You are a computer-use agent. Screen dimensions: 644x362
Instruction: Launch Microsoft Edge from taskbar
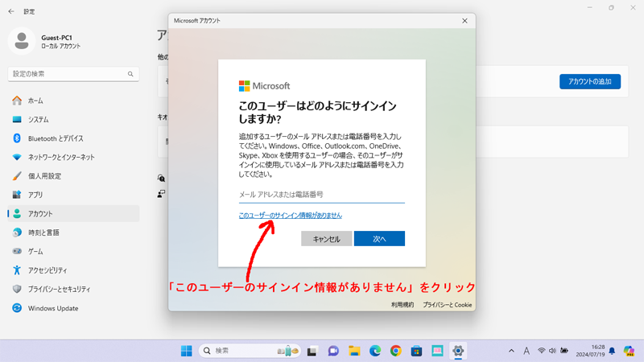(375, 351)
